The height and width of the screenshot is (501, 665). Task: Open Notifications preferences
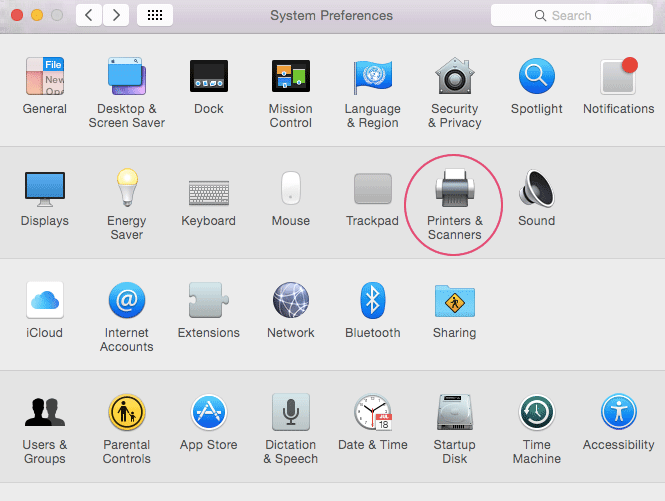pyautogui.click(x=618, y=78)
